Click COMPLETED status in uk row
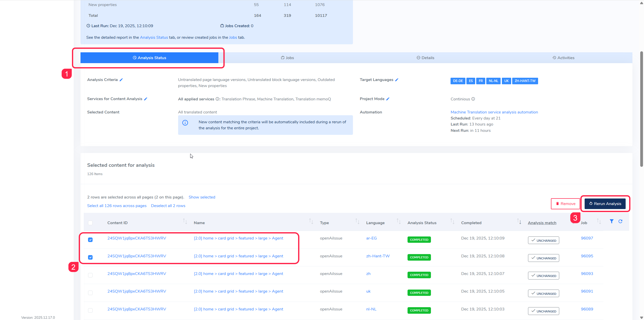 pyautogui.click(x=419, y=293)
